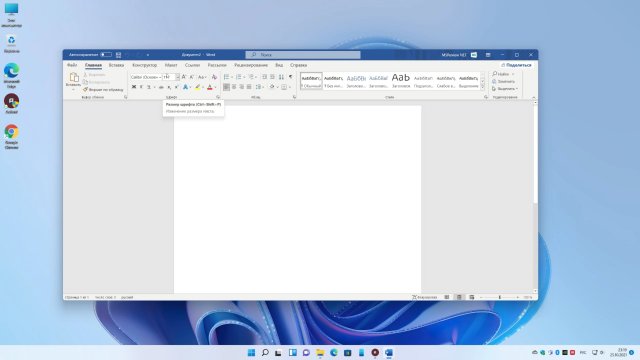Open the Font dialog launcher
Image resolution: width=640 pixels, height=360 pixels.
click(x=218, y=97)
